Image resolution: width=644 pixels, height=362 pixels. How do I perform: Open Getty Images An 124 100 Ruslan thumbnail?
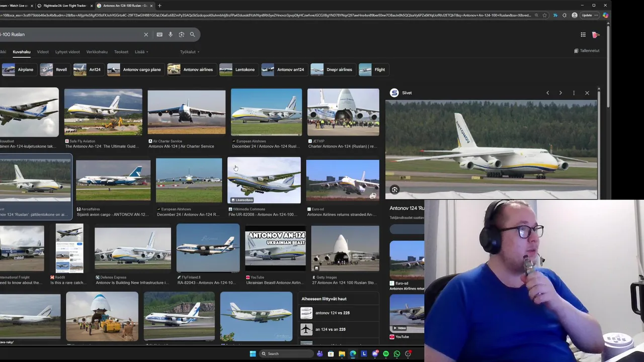point(345,248)
